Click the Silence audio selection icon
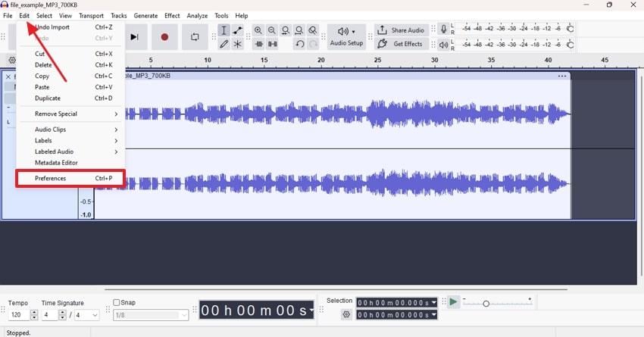Image resolution: width=644 pixels, height=337 pixels. [x=272, y=44]
